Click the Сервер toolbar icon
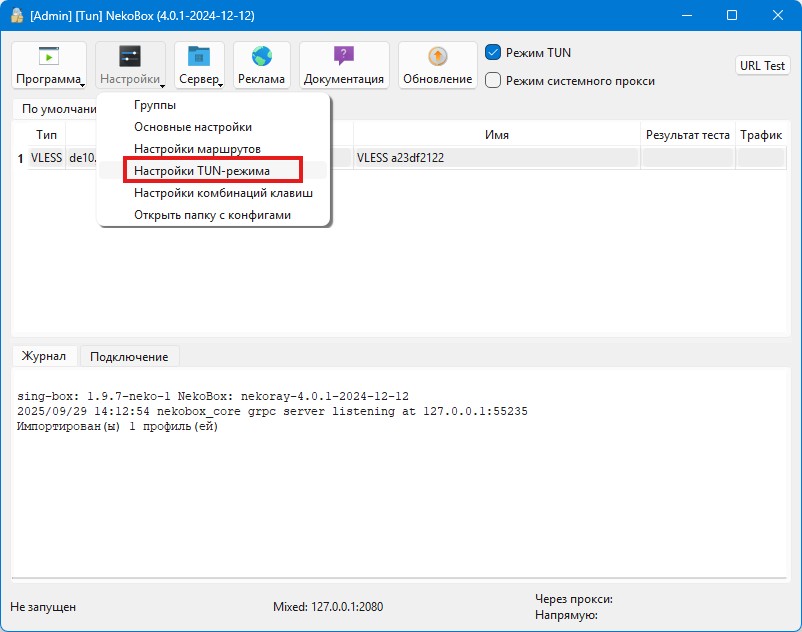Image resolution: width=802 pixels, height=632 pixels. point(199,57)
